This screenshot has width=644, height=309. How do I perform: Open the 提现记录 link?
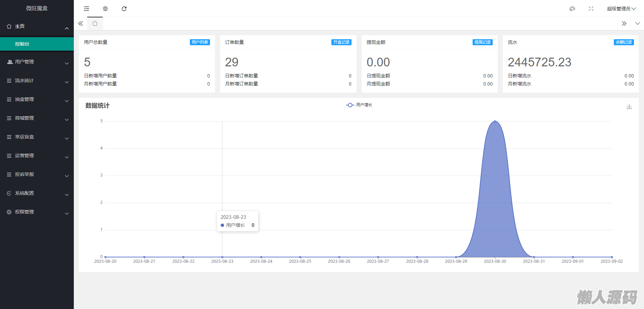[482, 42]
